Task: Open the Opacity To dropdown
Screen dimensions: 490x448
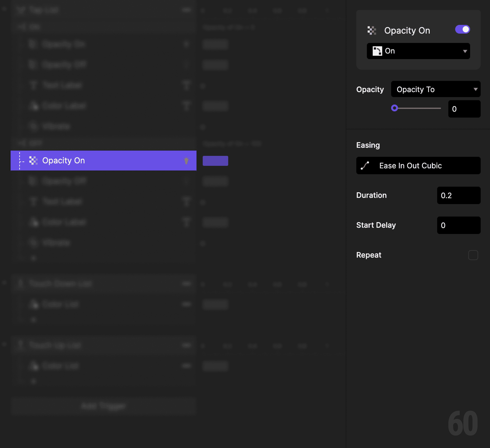Action: 436,89
